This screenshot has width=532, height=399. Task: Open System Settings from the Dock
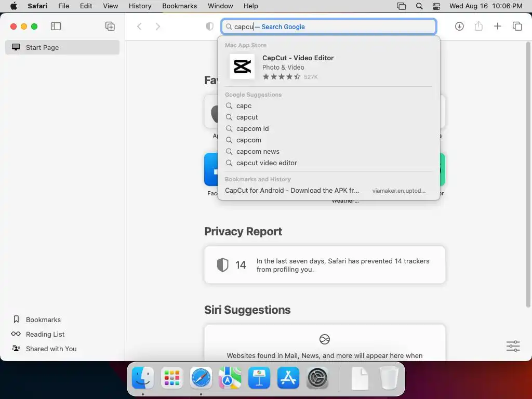pos(317,378)
